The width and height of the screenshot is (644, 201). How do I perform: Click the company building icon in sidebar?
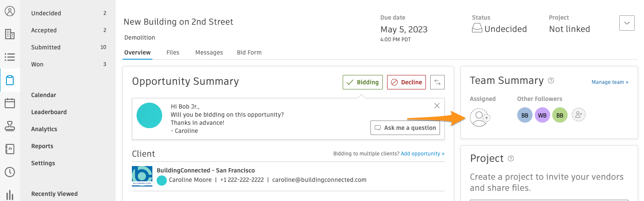point(10,34)
